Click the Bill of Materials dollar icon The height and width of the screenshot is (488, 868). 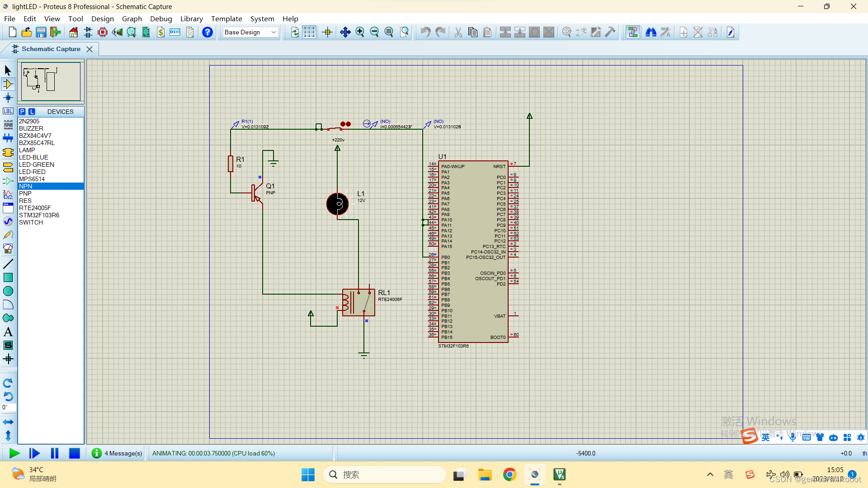[161, 32]
